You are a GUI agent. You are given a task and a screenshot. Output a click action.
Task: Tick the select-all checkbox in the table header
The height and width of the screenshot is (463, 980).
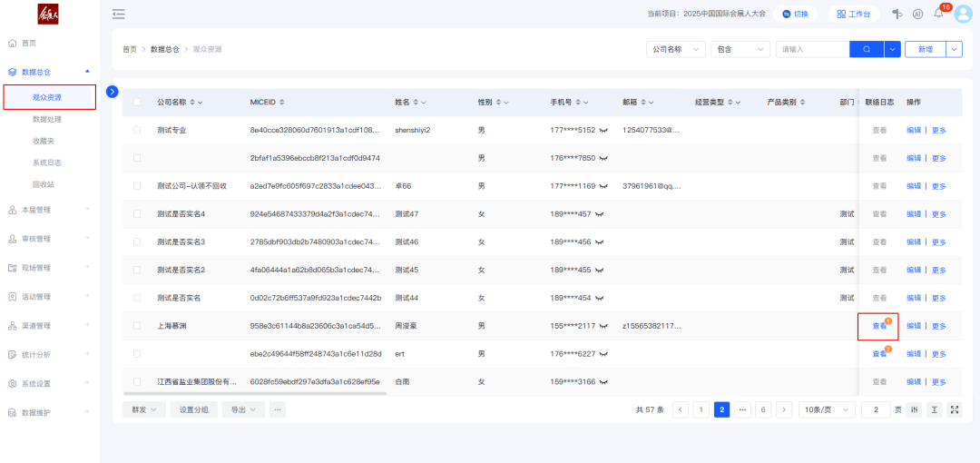[137, 102]
